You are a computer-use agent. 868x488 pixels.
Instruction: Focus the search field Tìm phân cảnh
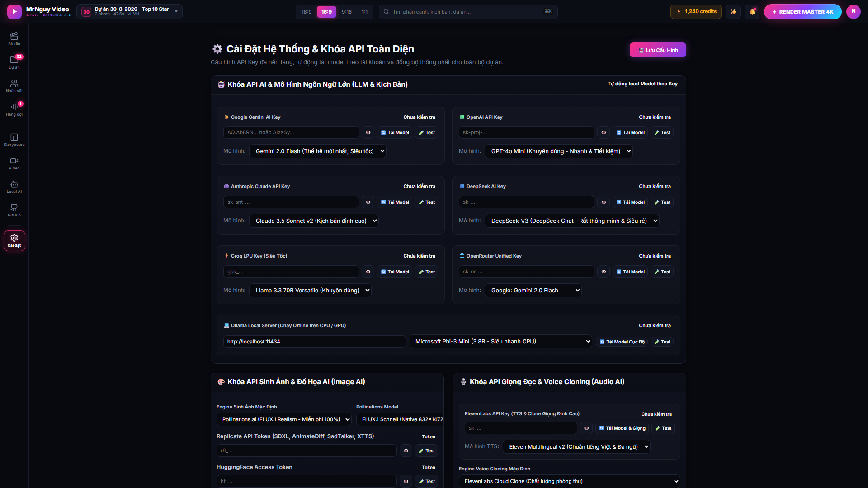point(468,12)
